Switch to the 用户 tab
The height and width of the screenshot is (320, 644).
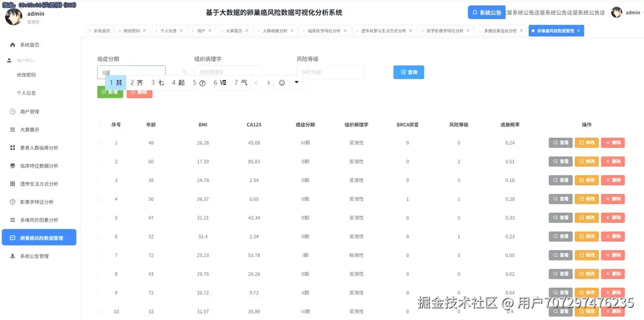click(x=201, y=31)
